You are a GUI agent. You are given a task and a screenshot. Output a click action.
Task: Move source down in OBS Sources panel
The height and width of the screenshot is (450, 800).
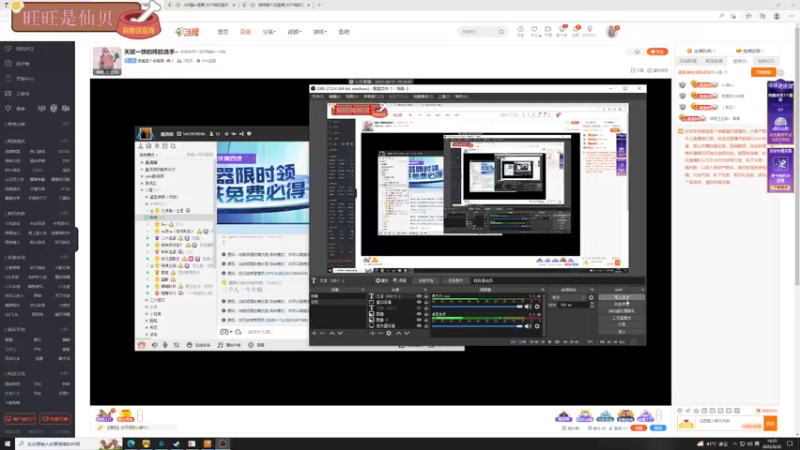click(407, 333)
